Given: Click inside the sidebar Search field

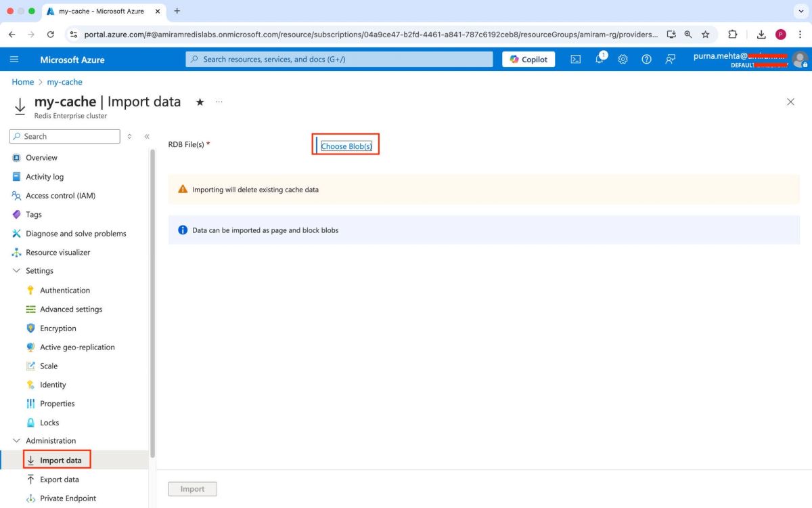Looking at the screenshot, I should tap(64, 136).
